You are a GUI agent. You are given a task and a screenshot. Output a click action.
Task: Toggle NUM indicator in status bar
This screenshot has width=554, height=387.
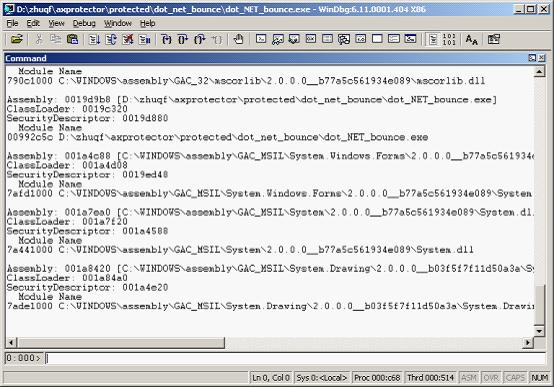(x=540, y=378)
